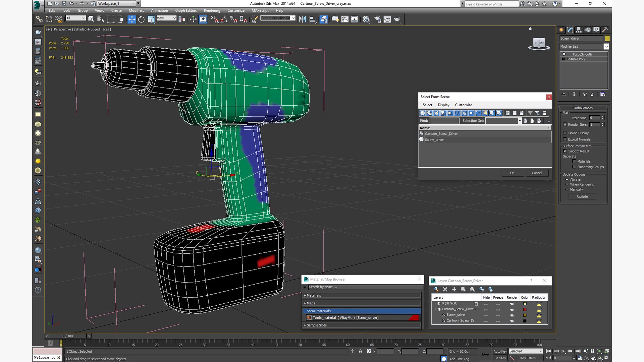Select the Select and Link tool

[x=39, y=19]
